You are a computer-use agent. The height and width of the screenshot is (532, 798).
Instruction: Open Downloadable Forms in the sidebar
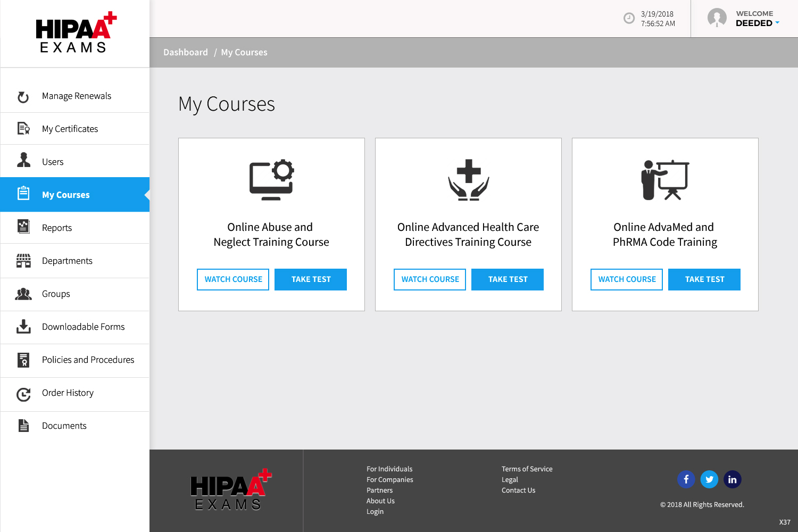(75, 327)
